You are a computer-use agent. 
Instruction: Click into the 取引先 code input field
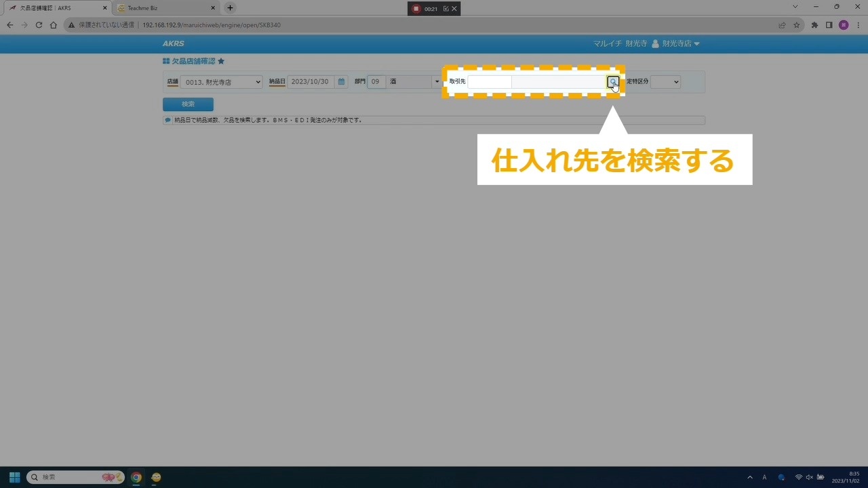tap(489, 82)
